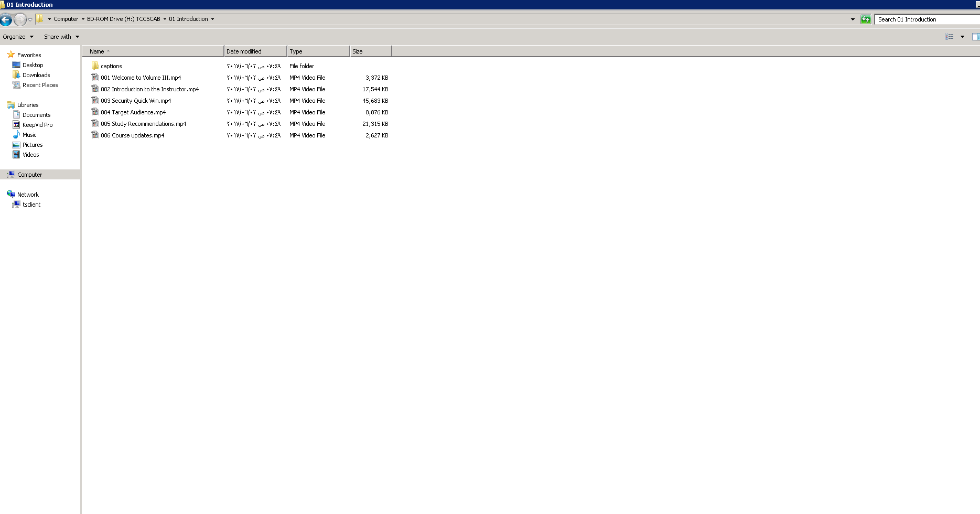The height and width of the screenshot is (514, 980).
Task: Sort files by the Size column header
Action: [358, 51]
